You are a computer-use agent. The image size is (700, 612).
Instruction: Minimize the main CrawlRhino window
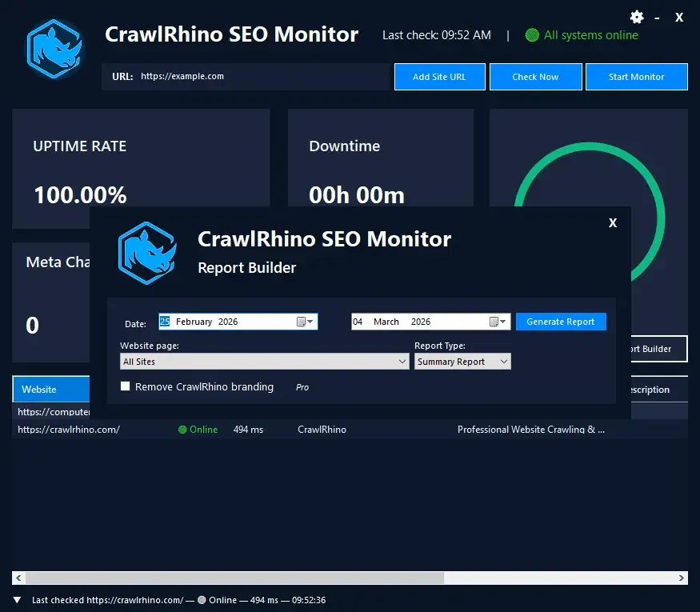[x=657, y=18]
